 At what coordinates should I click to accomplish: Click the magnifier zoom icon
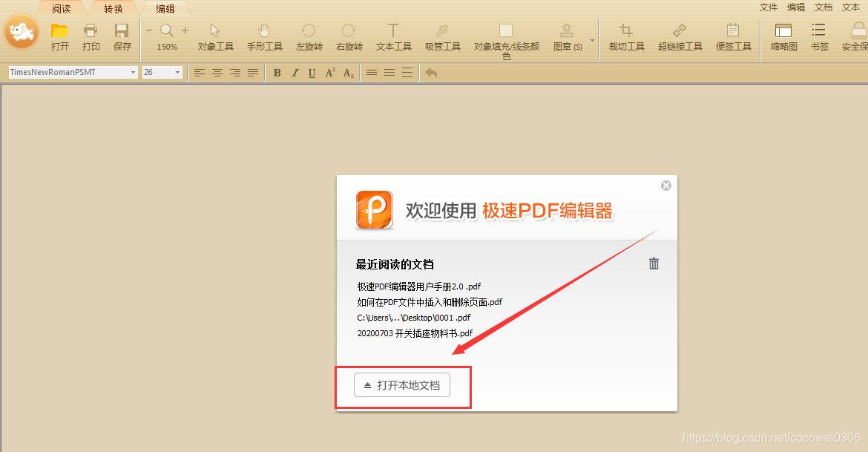(167, 30)
